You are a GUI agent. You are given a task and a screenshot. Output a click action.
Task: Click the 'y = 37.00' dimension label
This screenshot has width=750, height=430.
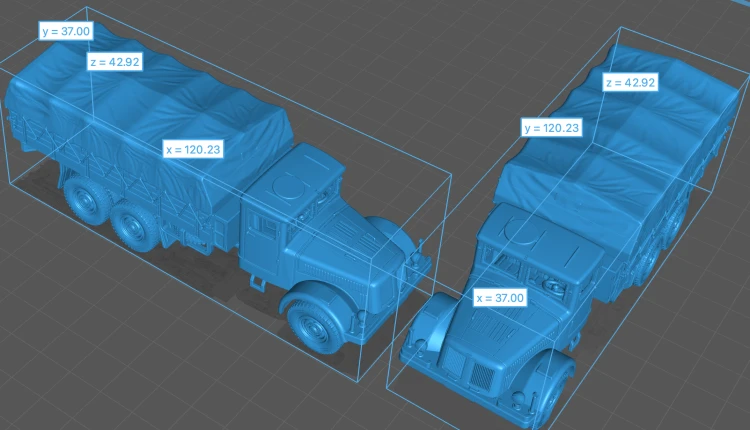pos(66,31)
